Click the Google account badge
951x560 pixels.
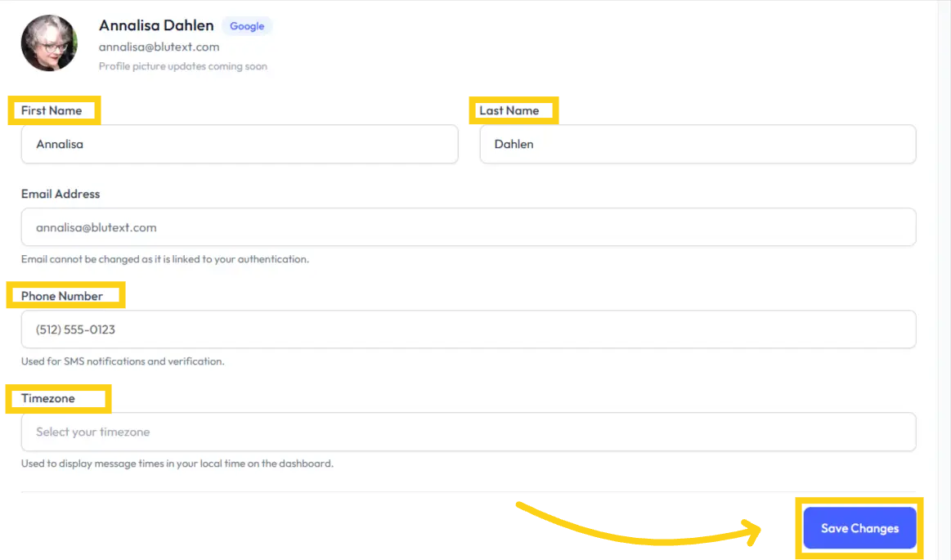(247, 26)
